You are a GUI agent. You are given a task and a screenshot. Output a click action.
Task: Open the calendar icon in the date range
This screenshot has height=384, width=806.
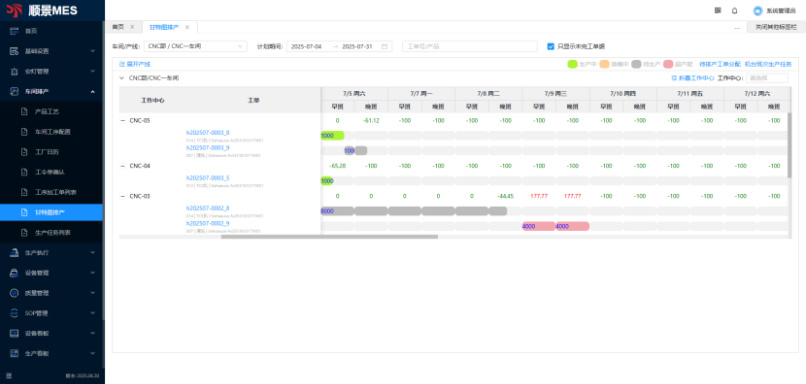[384, 46]
